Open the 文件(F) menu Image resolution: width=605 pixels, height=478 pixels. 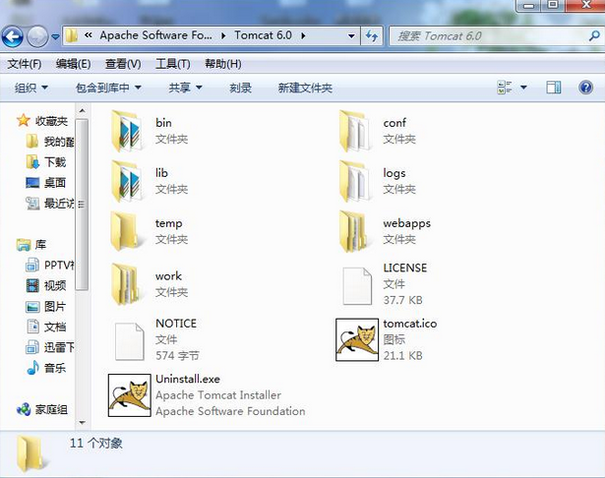[24, 64]
